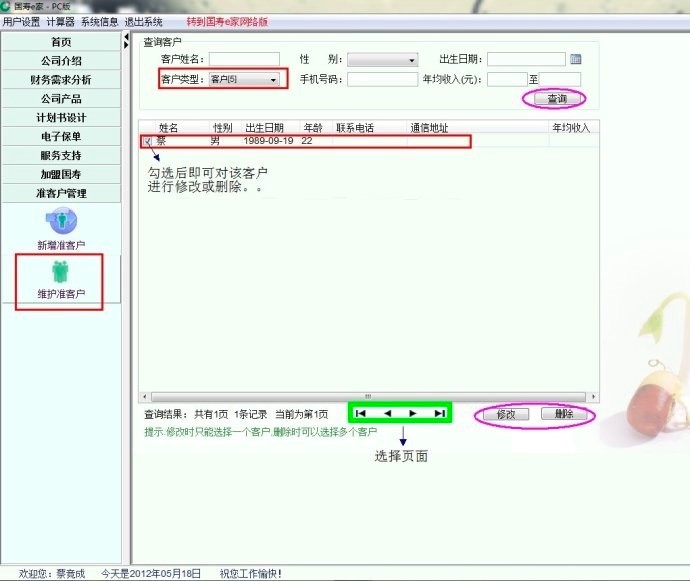This screenshot has height=581, width=690.
Task: Go to the previous results page
Action: click(x=387, y=413)
